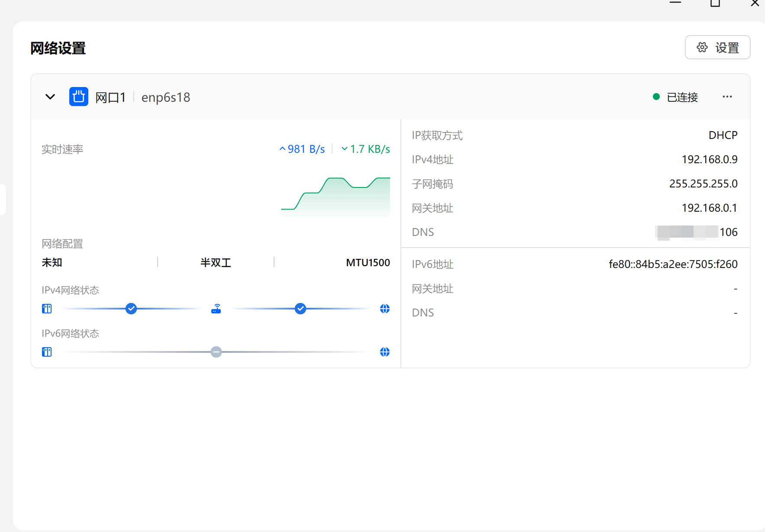Click the IPv4 address 192.168.0.9 value

[x=709, y=160]
